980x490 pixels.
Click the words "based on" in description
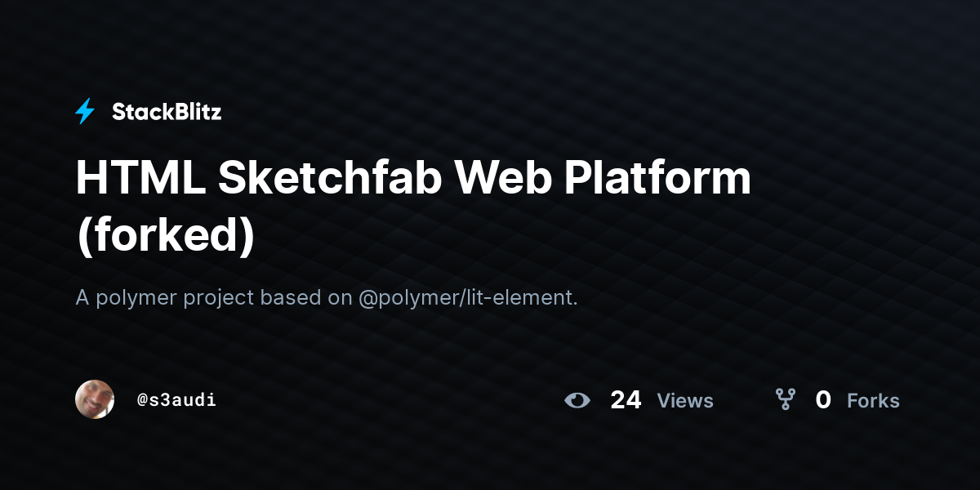[307, 298]
